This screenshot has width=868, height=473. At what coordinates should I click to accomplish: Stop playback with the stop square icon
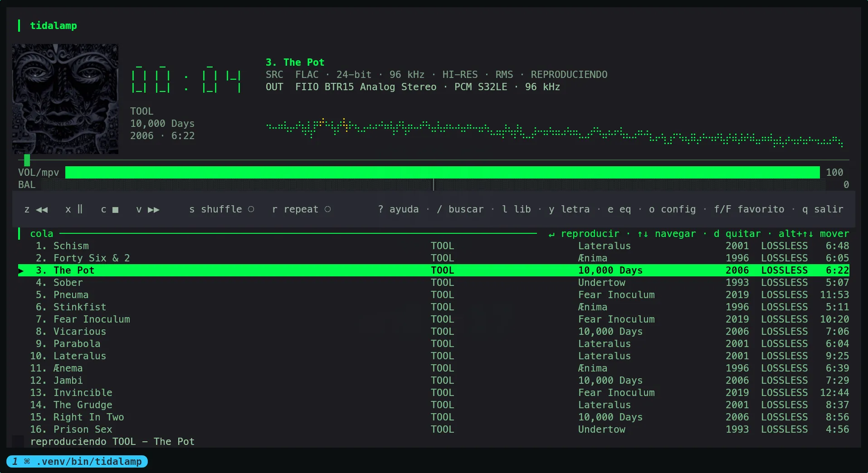point(116,210)
